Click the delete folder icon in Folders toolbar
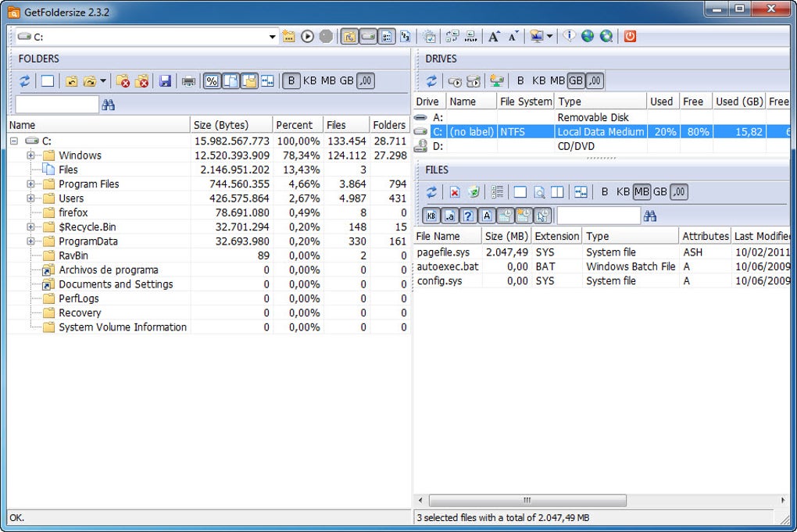The image size is (797, 532). (123, 80)
